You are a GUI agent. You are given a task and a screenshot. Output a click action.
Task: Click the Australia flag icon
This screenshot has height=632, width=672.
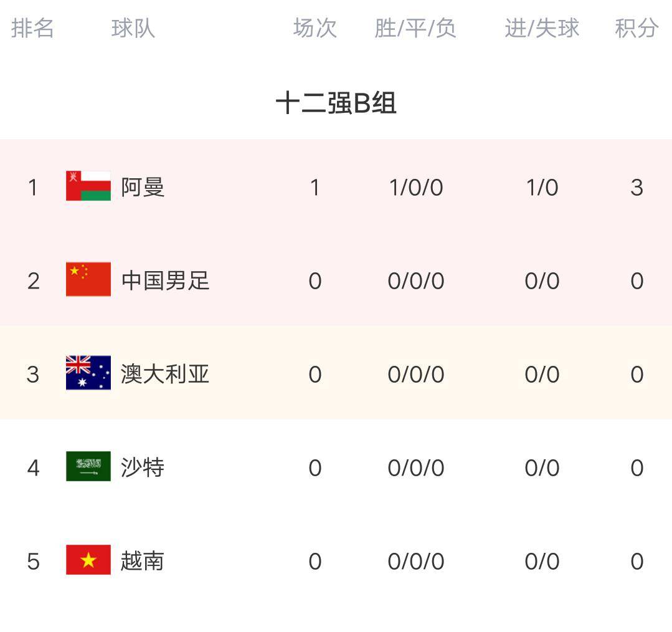click(x=88, y=373)
